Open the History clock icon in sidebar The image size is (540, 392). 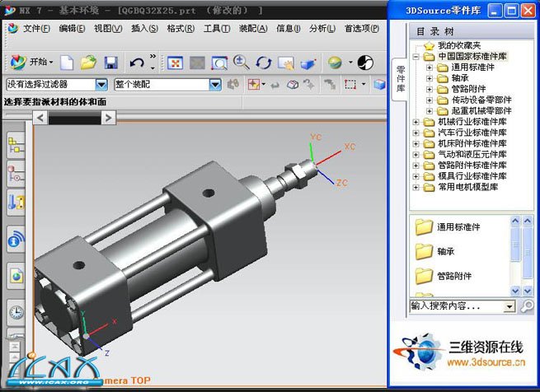[x=16, y=311]
